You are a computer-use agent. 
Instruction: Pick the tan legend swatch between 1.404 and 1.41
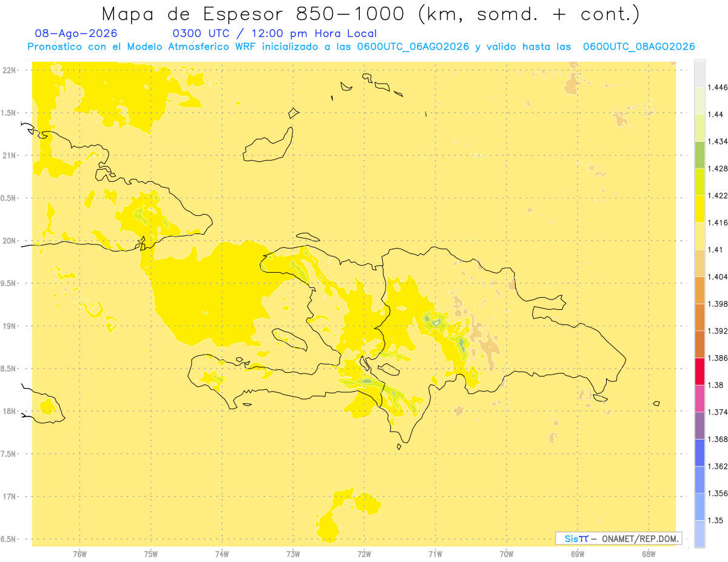(x=699, y=263)
